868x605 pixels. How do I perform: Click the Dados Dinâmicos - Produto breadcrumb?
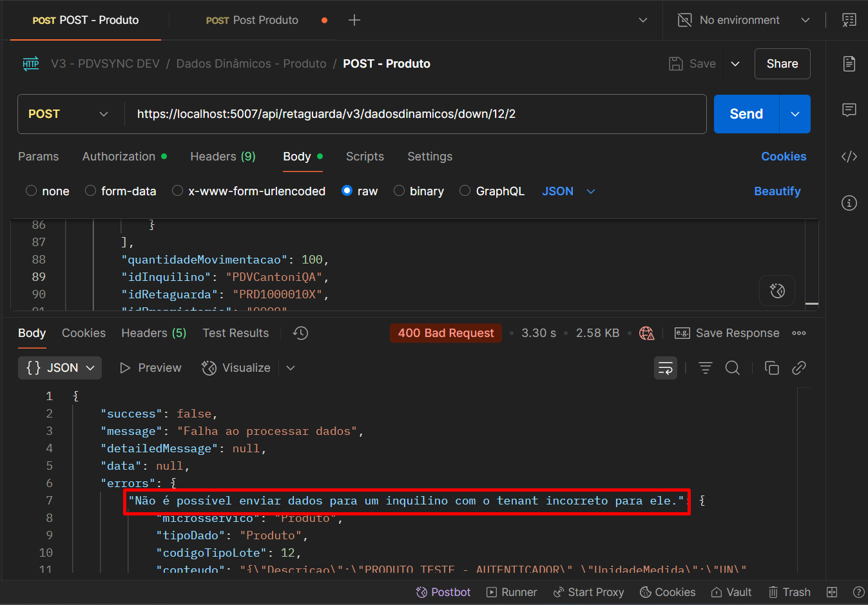tap(251, 64)
